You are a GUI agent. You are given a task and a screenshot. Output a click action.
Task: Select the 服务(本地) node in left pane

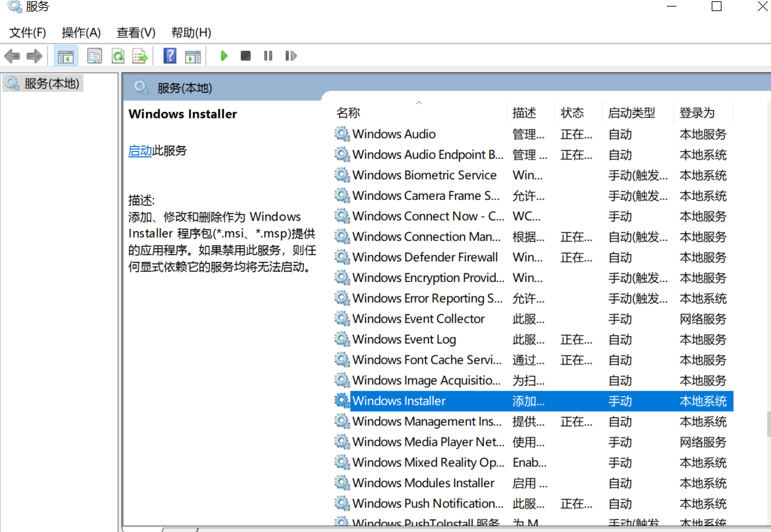pos(42,83)
